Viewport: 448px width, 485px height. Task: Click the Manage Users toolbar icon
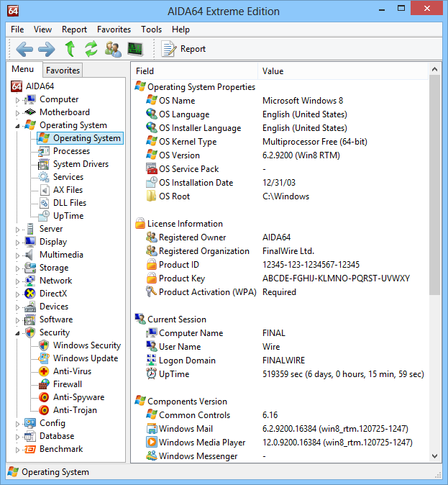tap(113, 49)
